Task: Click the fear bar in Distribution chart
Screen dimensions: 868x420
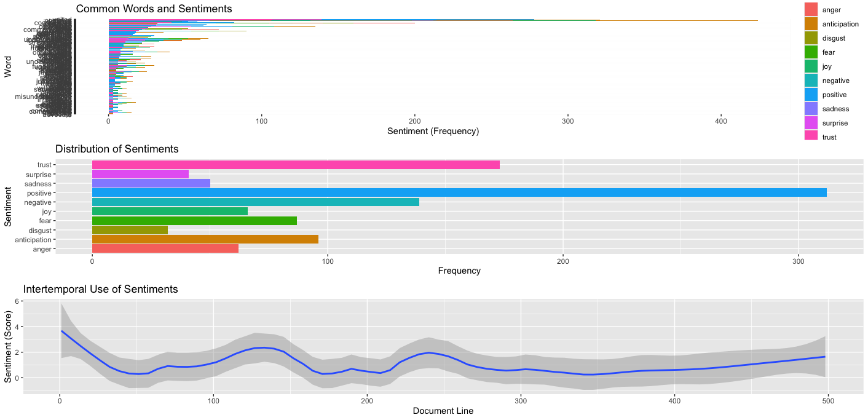Action: click(x=194, y=221)
